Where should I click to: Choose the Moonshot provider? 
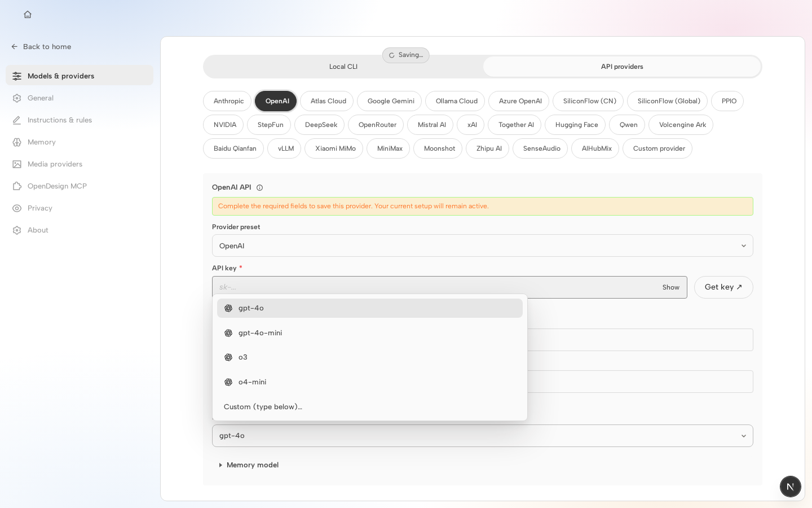(438, 148)
